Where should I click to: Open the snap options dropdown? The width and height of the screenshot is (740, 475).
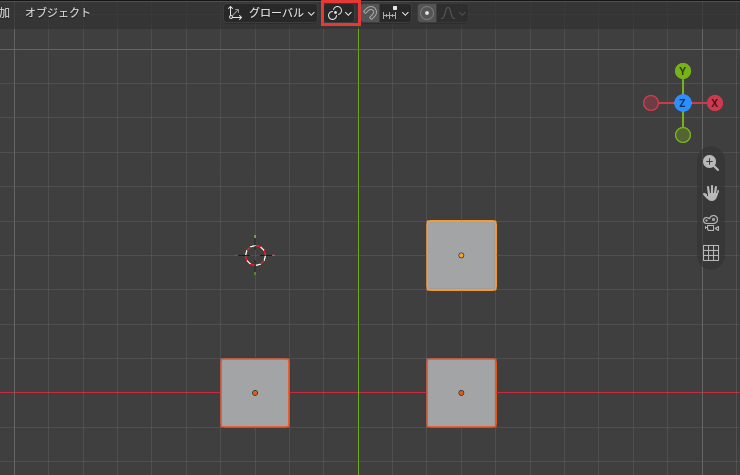[x=395, y=13]
